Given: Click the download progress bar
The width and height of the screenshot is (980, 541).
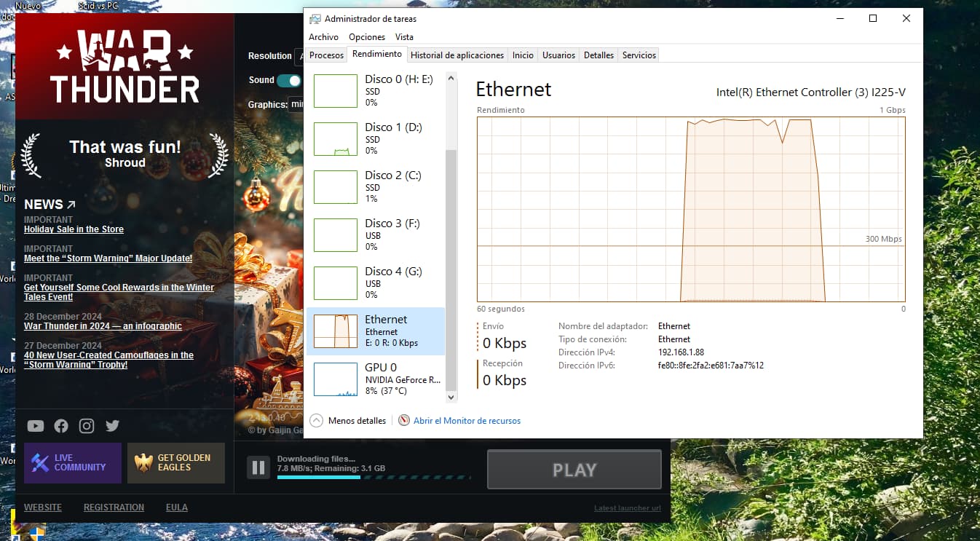Looking at the screenshot, I should click(x=374, y=478).
